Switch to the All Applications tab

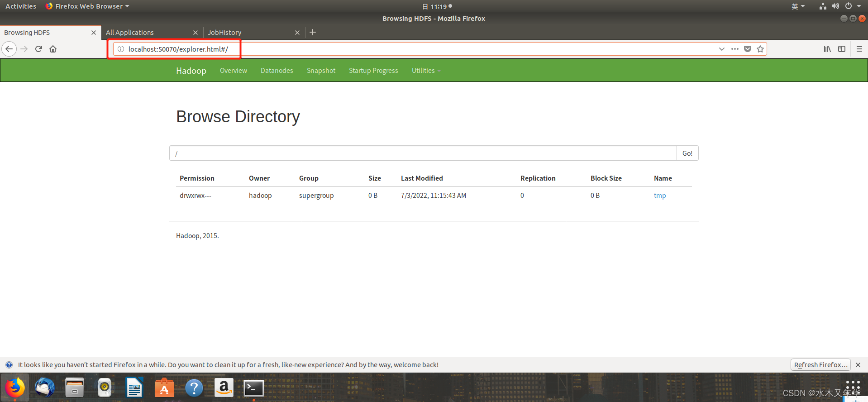pos(152,33)
